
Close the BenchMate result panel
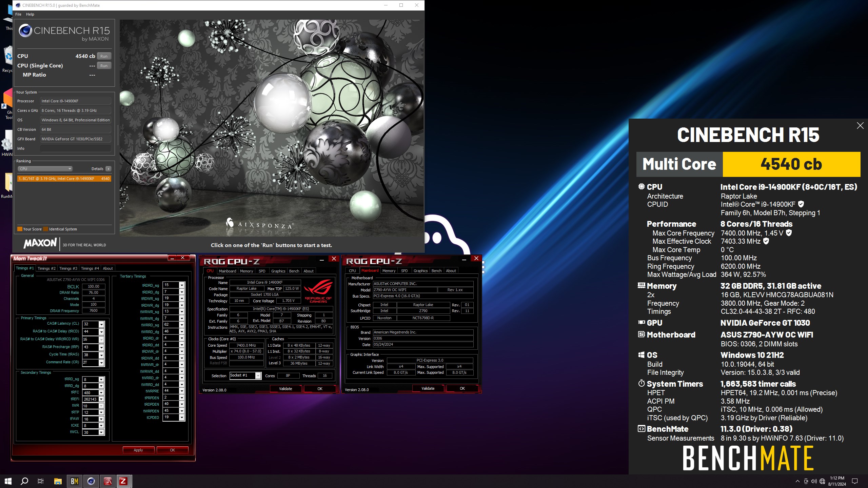tap(860, 126)
